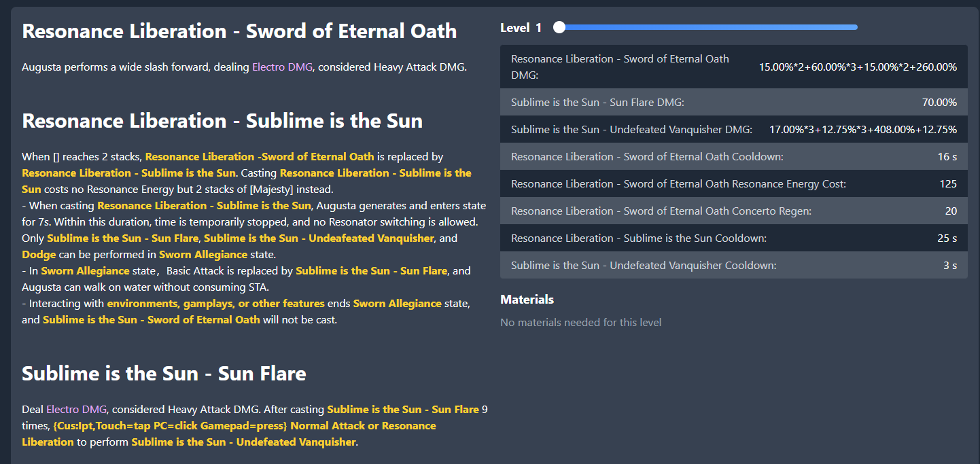This screenshot has width=980, height=464.
Task: Select the "Sword of Eternal Oath Cooldown" row
Action: (733, 157)
